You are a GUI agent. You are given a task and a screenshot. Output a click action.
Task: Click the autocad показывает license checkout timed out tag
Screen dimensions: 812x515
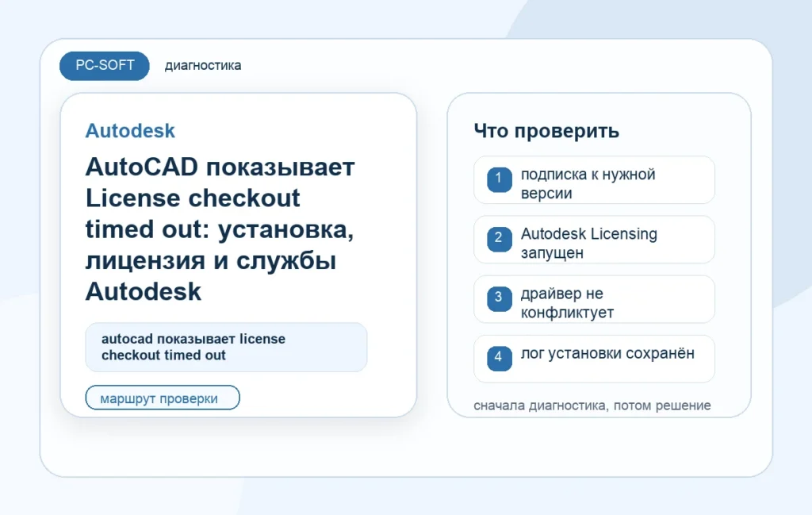click(226, 347)
